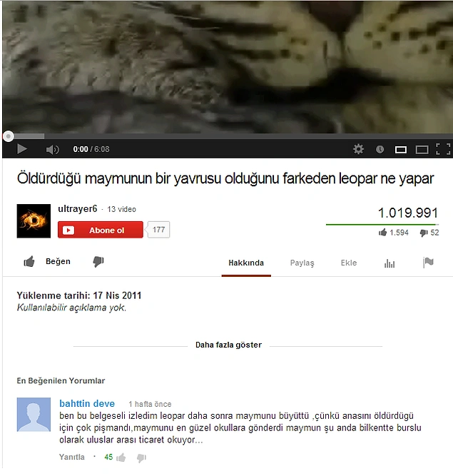Click the Watch Later clock icon

click(380, 149)
